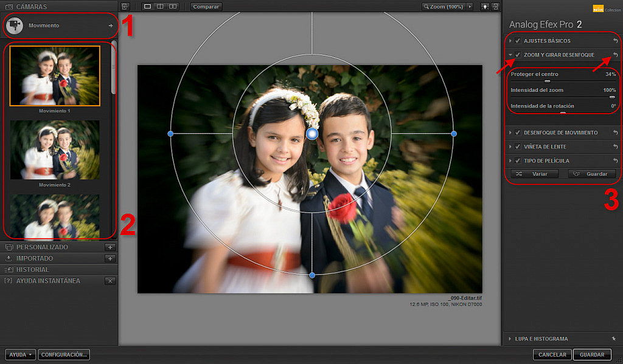Collapse Zoom y Girar Desenfoque section
This screenshot has width=623, height=364.
click(510, 55)
